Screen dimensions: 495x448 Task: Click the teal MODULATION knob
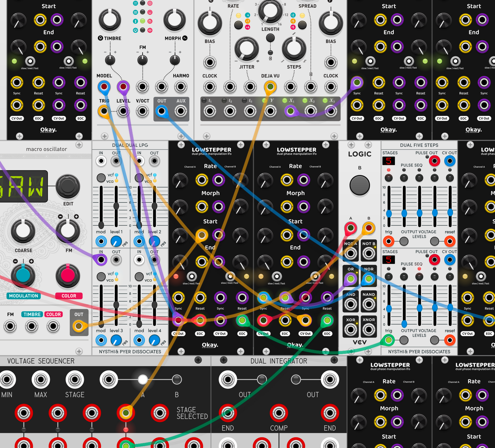tap(23, 276)
